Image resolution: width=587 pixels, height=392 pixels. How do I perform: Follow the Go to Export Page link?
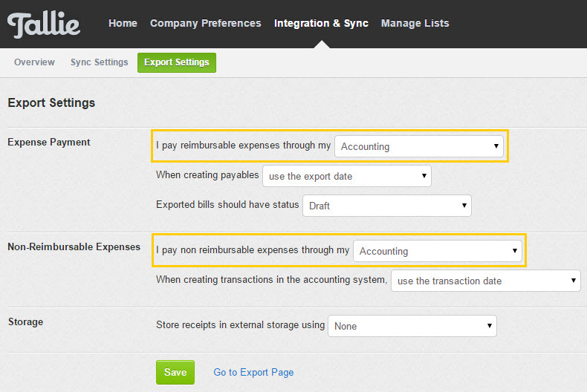tap(253, 373)
